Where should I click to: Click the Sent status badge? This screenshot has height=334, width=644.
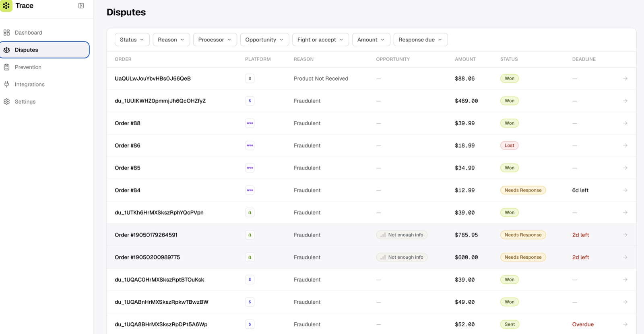click(x=510, y=324)
